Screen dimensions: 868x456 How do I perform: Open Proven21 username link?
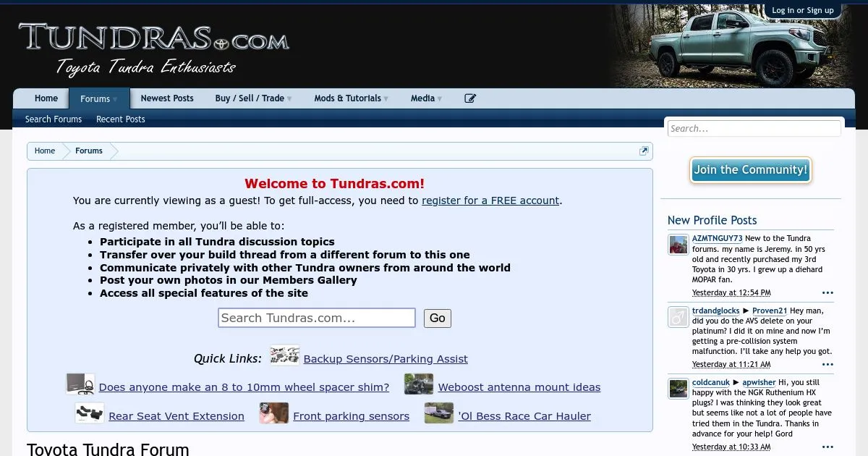pos(770,311)
